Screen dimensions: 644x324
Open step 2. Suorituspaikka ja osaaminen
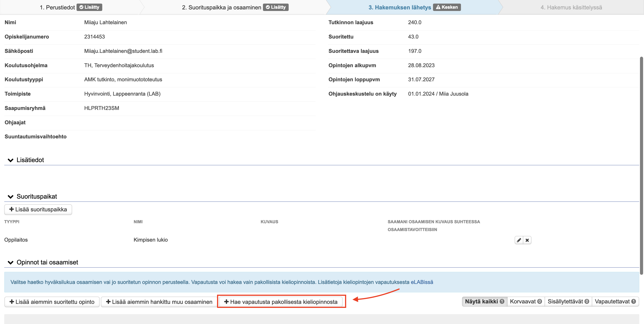tap(221, 7)
